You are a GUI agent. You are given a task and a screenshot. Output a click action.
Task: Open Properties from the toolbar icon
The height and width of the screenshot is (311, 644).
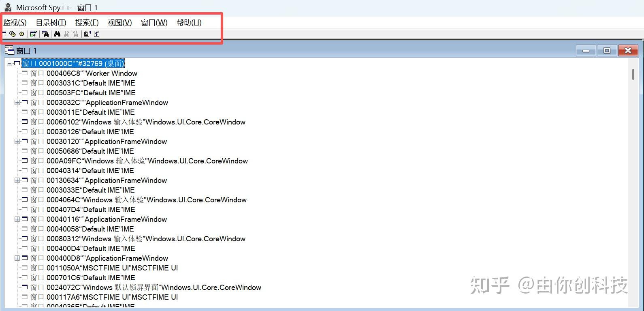click(87, 34)
